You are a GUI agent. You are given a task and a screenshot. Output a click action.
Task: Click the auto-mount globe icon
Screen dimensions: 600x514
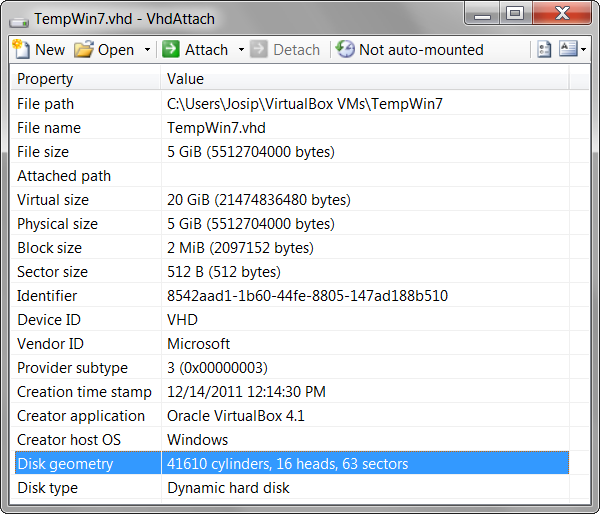[345, 49]
